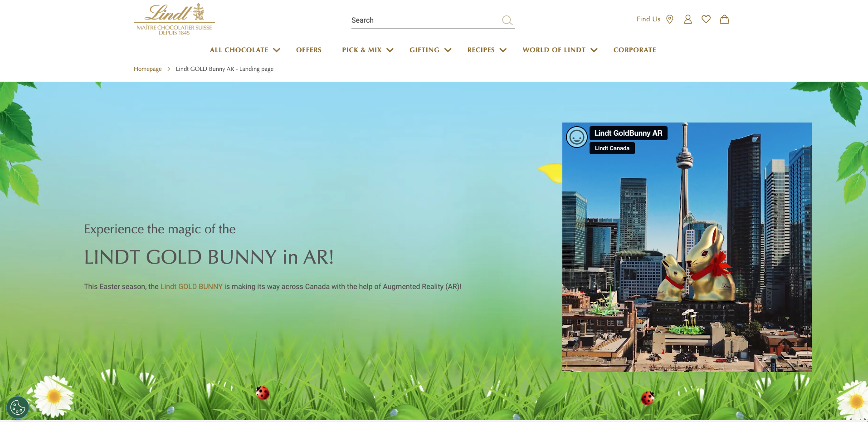Go to the Homepage breadcrumb link
868x422 pixels.
pyautogui.click(x=147, y=69)
